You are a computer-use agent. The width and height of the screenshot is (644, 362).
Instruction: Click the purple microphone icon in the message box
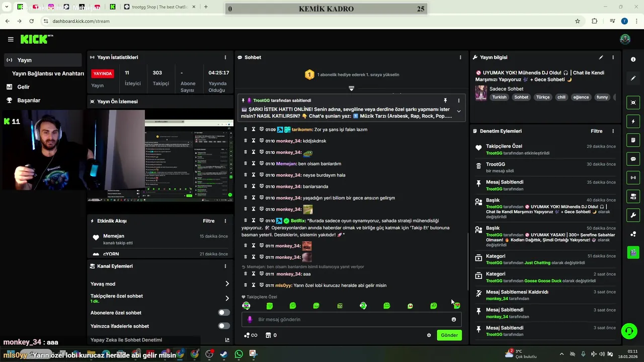pos(250,319)
